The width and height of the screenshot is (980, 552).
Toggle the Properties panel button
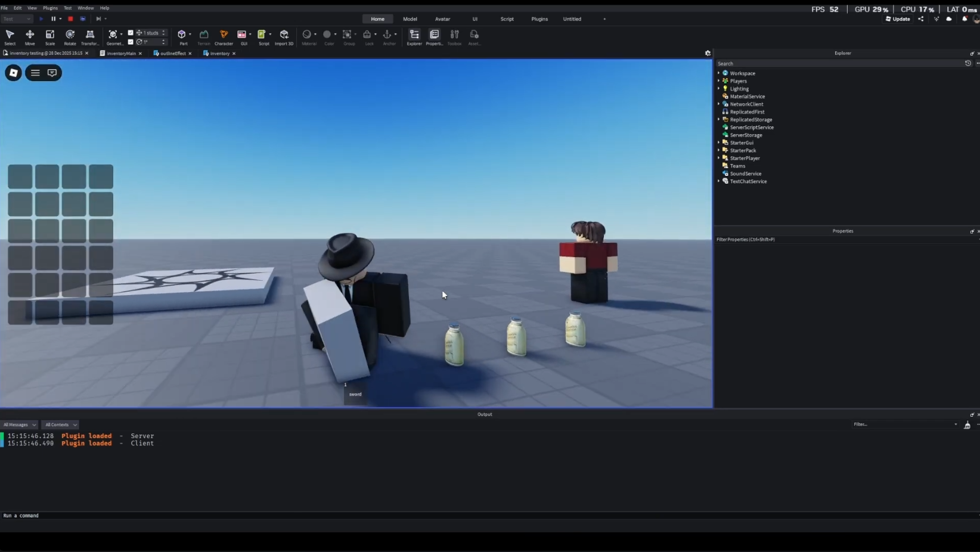434,36
